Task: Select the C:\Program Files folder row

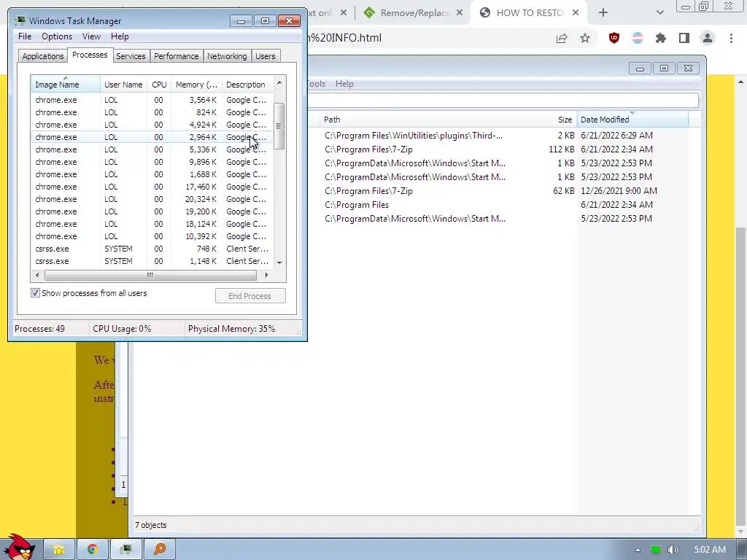Action: tap(504, 204)
